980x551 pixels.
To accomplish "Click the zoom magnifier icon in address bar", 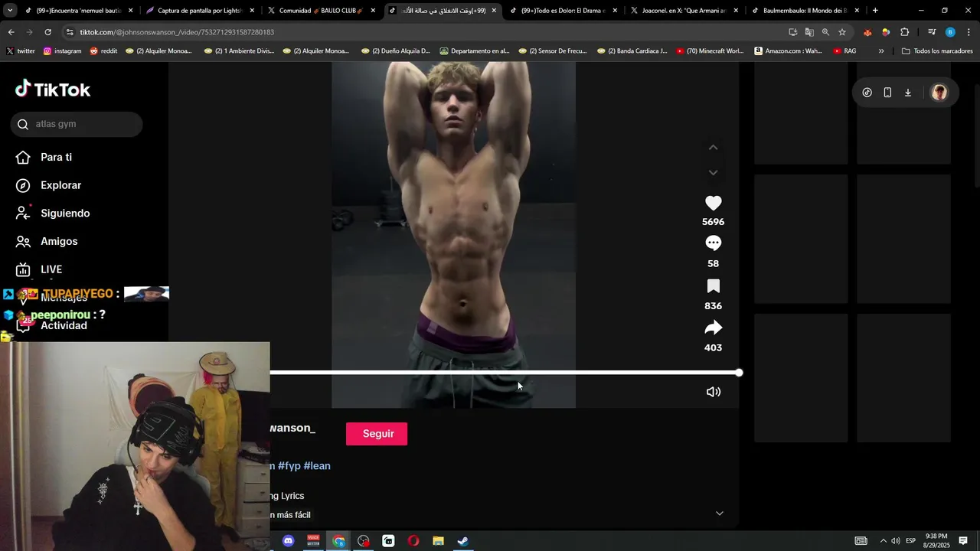I will (825, 32).
